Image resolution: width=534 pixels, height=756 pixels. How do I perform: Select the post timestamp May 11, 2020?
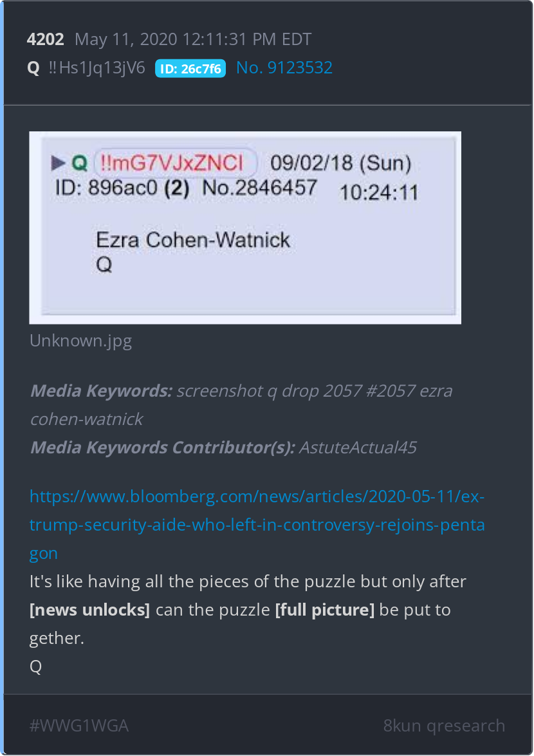point(193,39)
